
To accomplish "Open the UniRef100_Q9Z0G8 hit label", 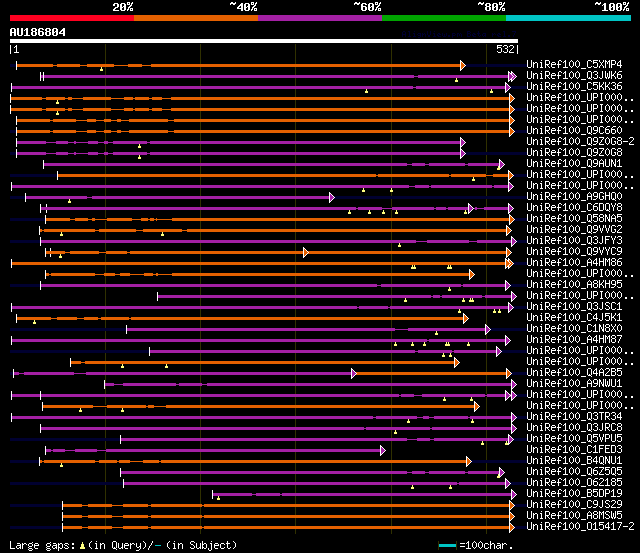I will [x=574, y=153].
